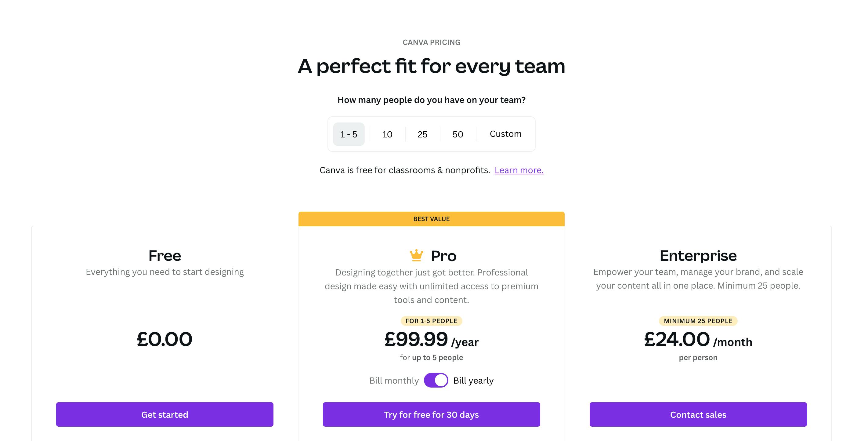Screen dimensions: 868x441
Task: Click the FOR 1-5 PEOPLE badge
Action: pyautogui.click(x=431, y=321)
